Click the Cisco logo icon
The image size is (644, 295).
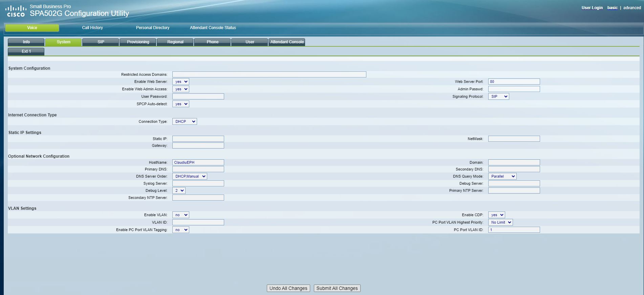pyautogui.click(x=16, y=11)
